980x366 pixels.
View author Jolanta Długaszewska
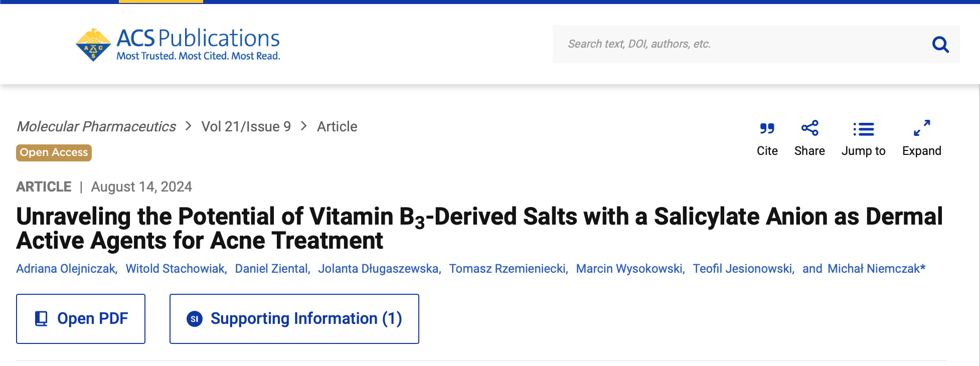pos(379,269)
